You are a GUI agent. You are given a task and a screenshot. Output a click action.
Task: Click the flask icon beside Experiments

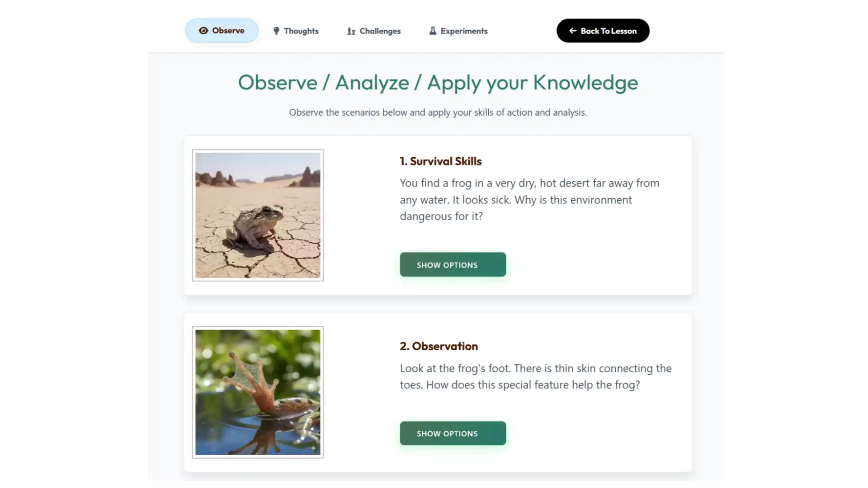point(433,31)
